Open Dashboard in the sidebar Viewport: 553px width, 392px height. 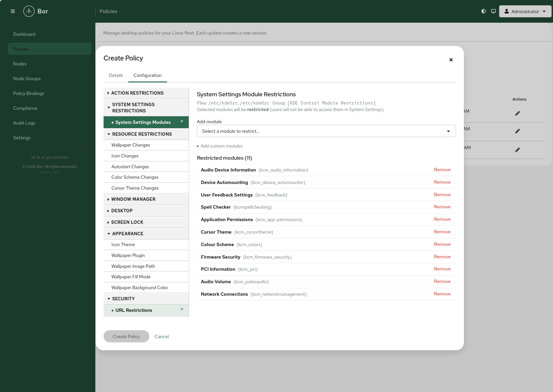(50, 34)
